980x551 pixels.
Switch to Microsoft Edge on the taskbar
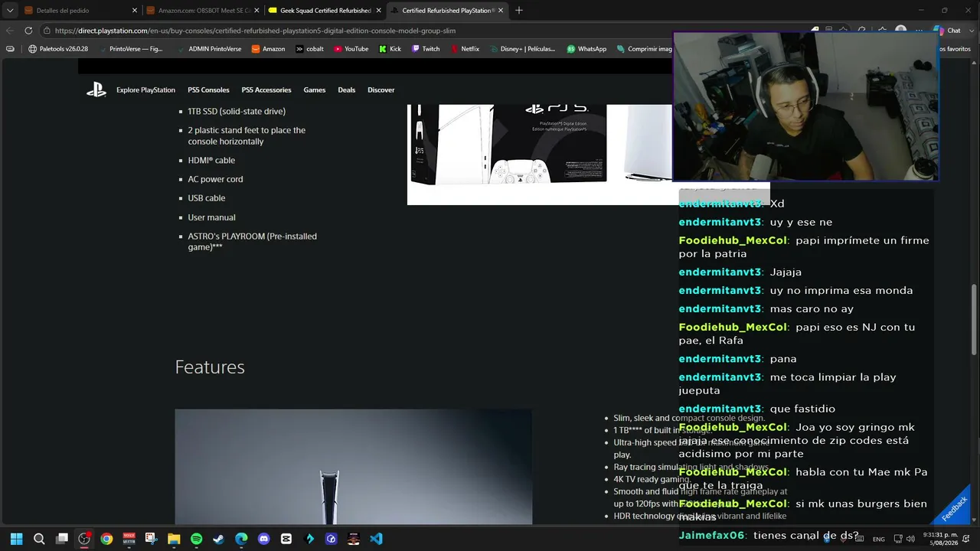tap(241, 539)
